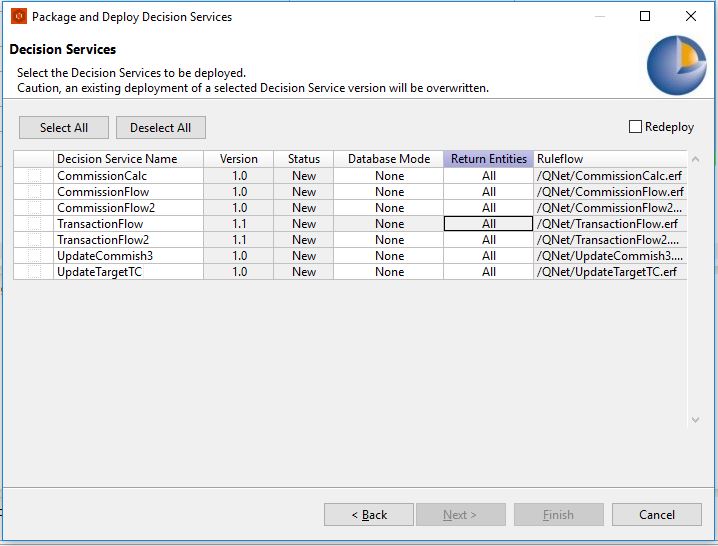Image resolution: width=718 pixels, height=546 pixels.
Task: Open Return Entities cell for TransactionFlow
Action: click(x=489, y=224)
